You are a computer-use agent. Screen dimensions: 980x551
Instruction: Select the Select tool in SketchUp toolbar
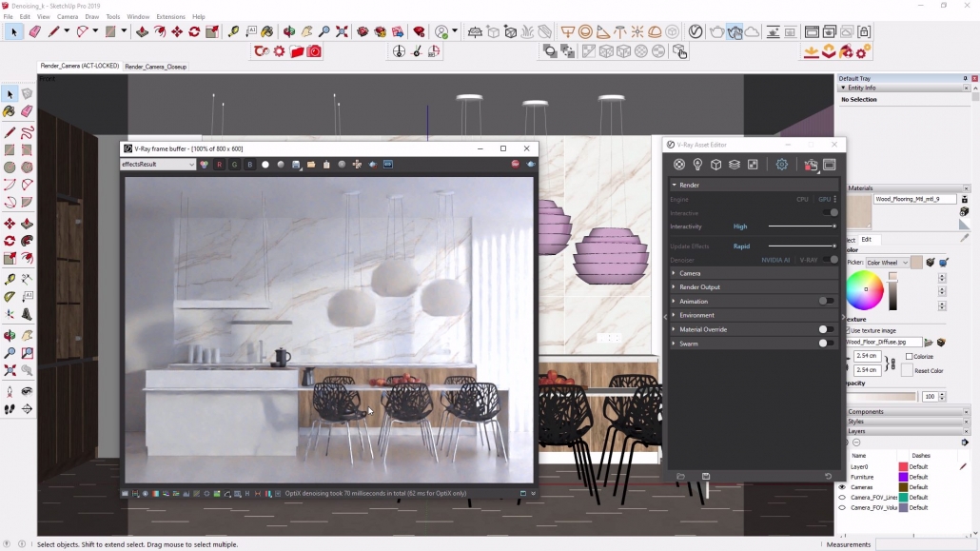pyautogui.click(x=12, y=31)
